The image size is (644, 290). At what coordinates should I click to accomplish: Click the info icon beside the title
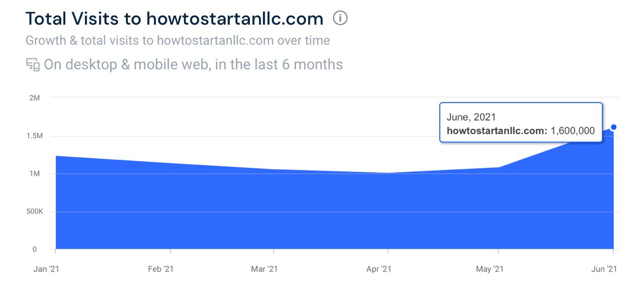point(341,19)
